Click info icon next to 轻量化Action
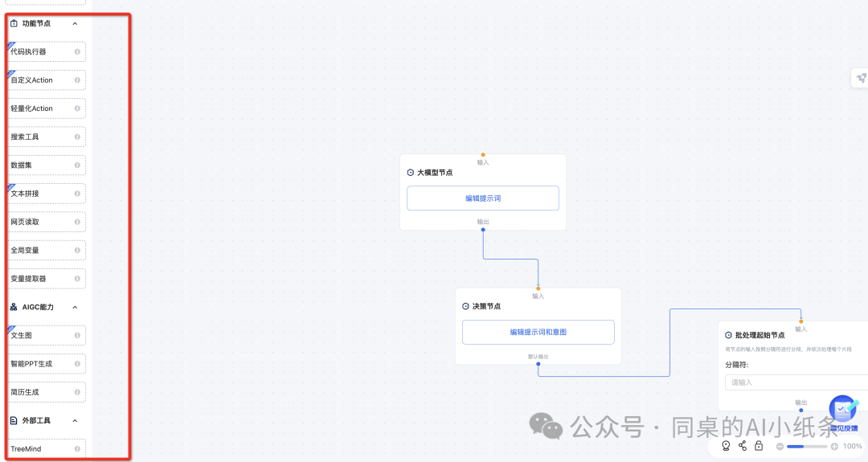 pyautogui.click(x=77, y=108)
